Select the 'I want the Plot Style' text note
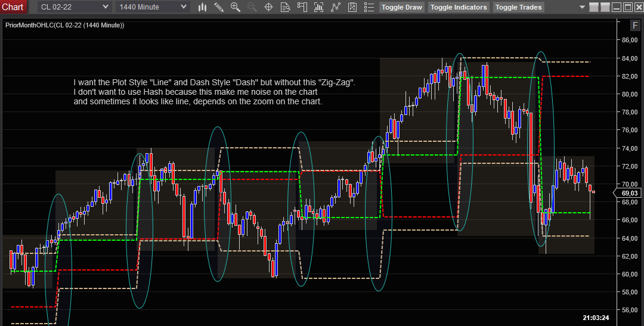644x326 pixels. point(215,92)
